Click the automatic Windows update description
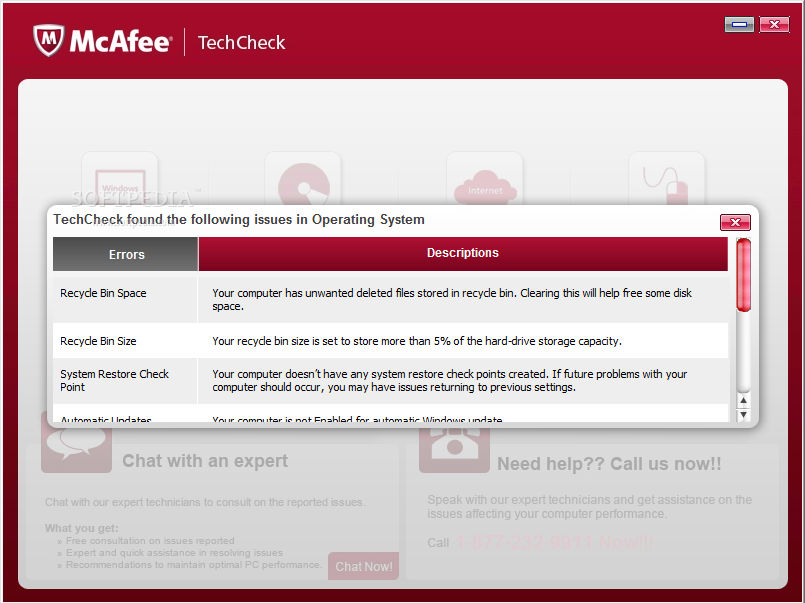Image resolution: width=805 pixels, height=603 pixels. coord(357,419)
